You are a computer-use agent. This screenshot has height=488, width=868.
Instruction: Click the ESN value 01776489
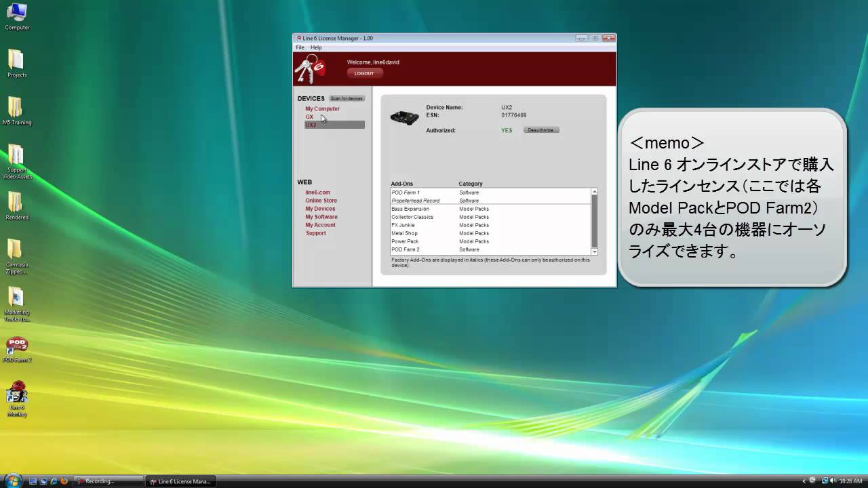click(x=513, y=115)
